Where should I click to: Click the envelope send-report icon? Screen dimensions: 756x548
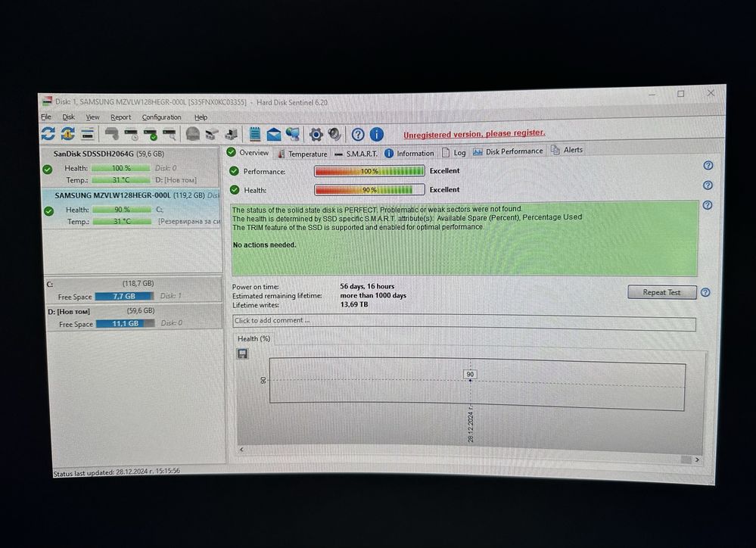[274, 135]
